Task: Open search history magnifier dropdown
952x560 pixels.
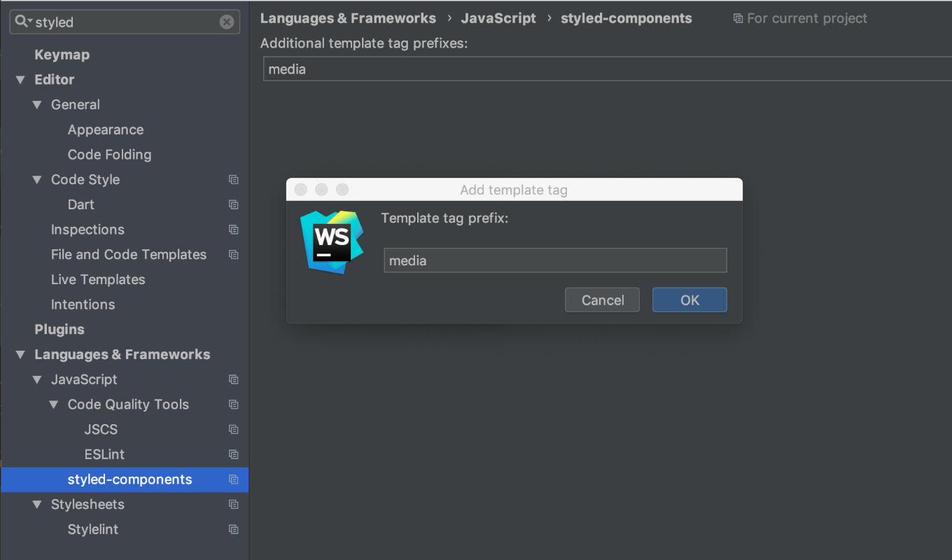Action: (24, 22)
